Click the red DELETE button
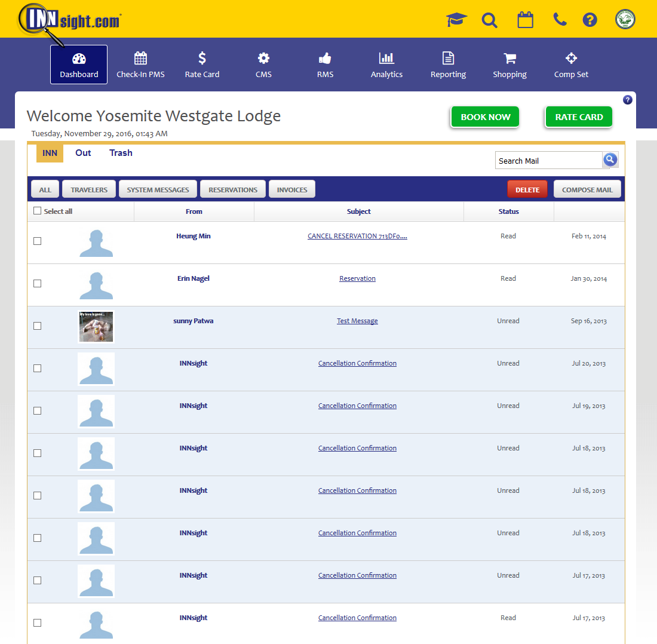This screenshot has width=657, height=644. pos(527,189)
